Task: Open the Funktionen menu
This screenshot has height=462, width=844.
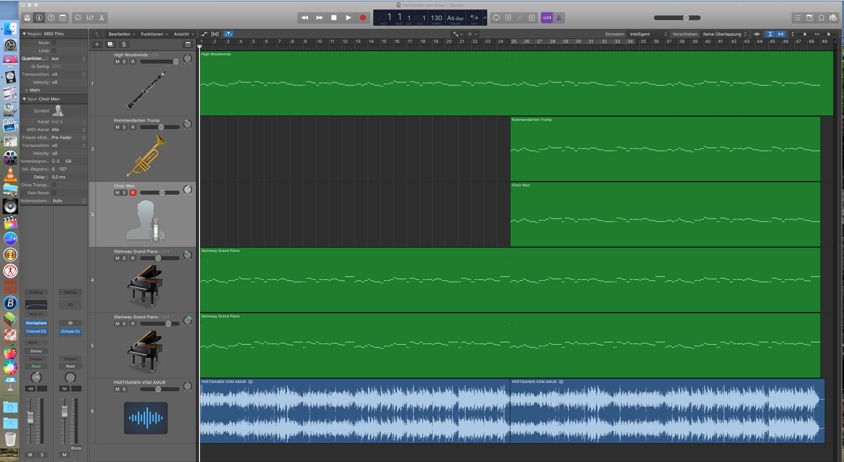Action: 154,34
